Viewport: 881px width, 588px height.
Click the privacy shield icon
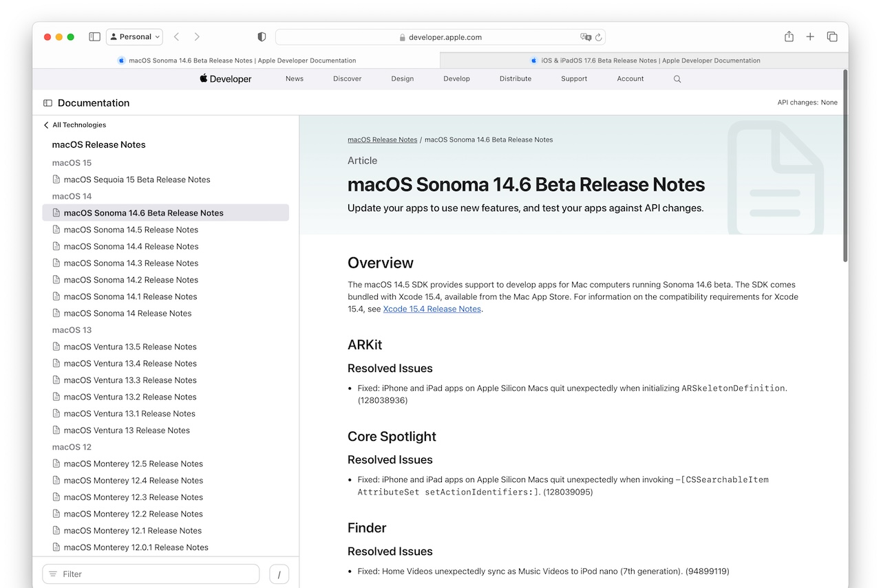tap(262, 37)
